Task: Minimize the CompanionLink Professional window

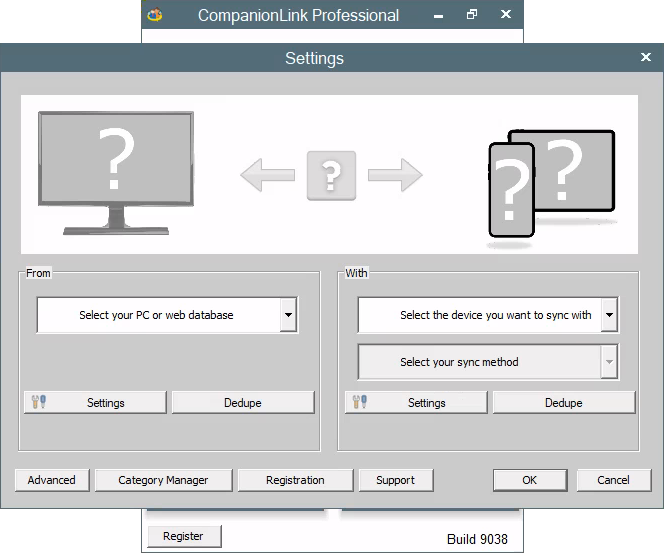Action: (x=439, y=15)
